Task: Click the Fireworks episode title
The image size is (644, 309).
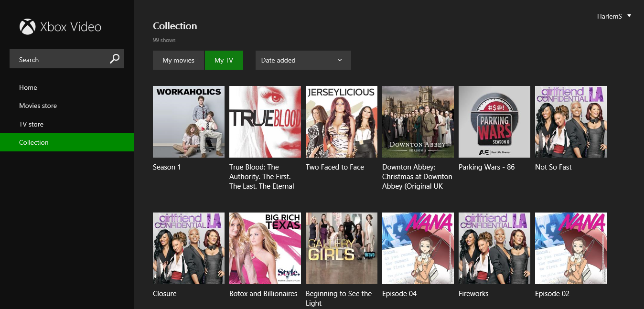Action: [x=473, y=294]
